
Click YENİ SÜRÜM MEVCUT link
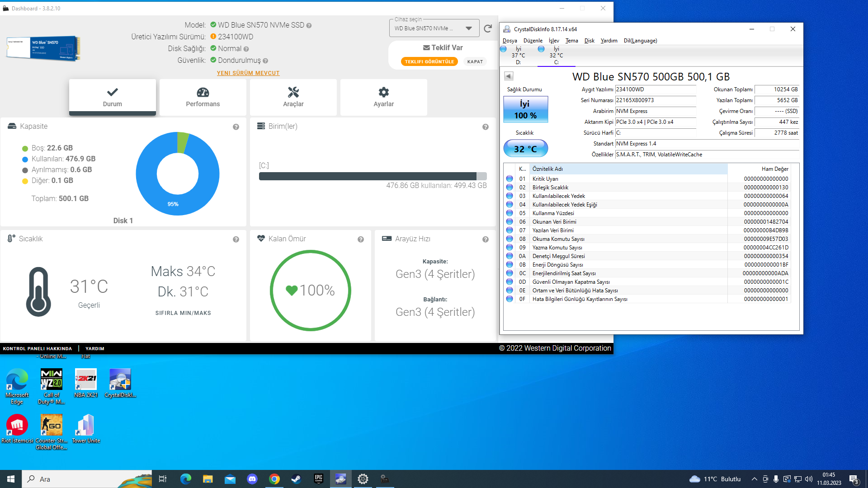click(248, 73)
